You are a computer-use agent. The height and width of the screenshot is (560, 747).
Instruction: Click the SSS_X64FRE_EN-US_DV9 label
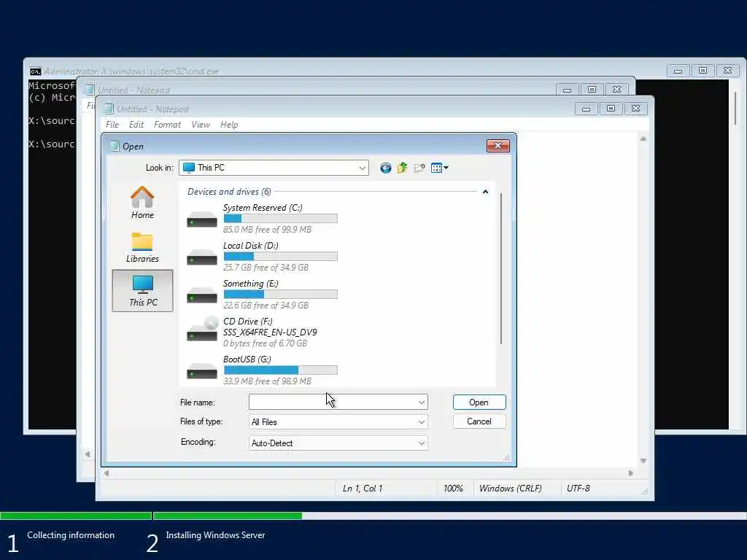(x=270, y=332)
